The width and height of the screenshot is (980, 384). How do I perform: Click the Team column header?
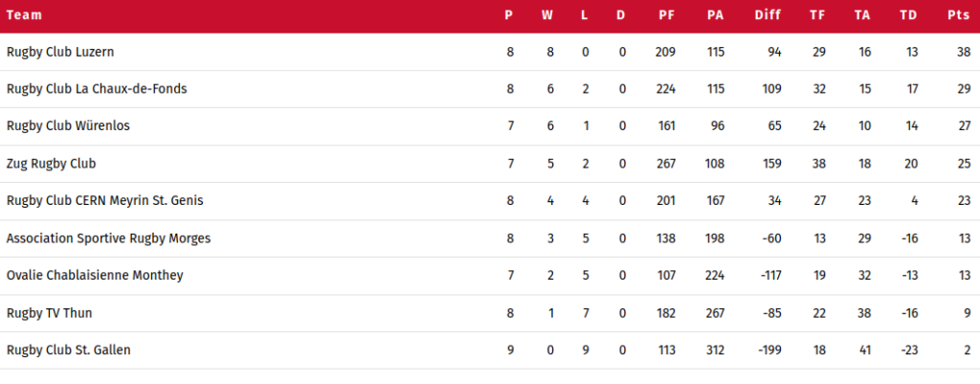pyautogui.click(x=24, y=15)
